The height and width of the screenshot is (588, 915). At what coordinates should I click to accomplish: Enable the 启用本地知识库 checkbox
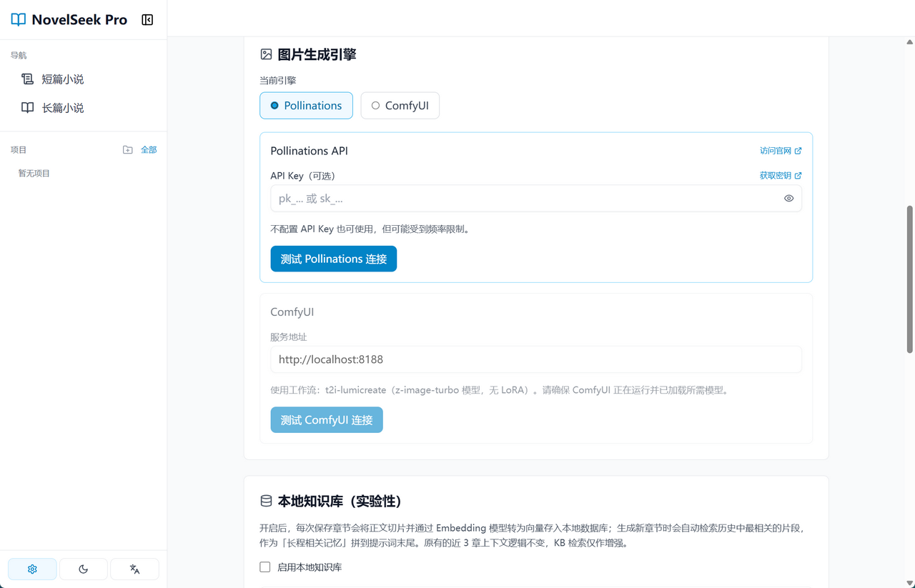click(x=265, y=567)
